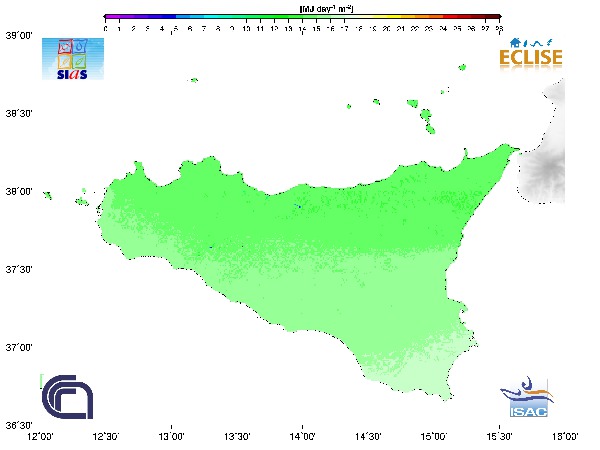Click the 14°00' longitude label
This screenshot has width=600, height=450.
click(303, 437)
